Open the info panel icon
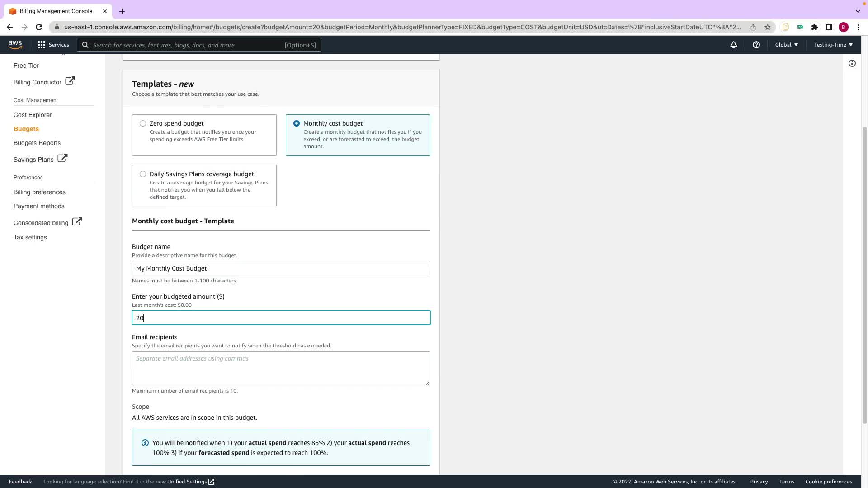This screenshot has width=868, height=488. click(852, 63)
